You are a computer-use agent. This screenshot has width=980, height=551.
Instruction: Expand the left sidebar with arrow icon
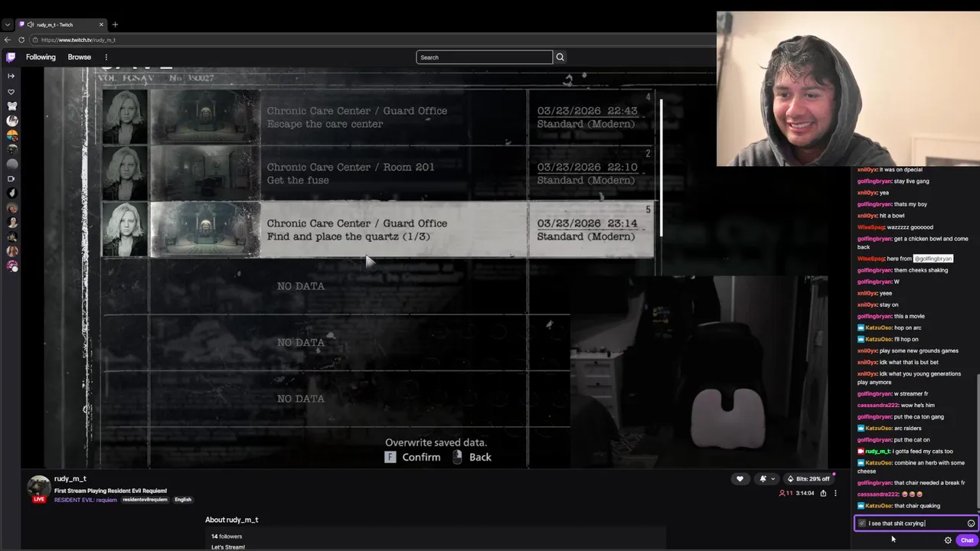[x=11, y=76]
